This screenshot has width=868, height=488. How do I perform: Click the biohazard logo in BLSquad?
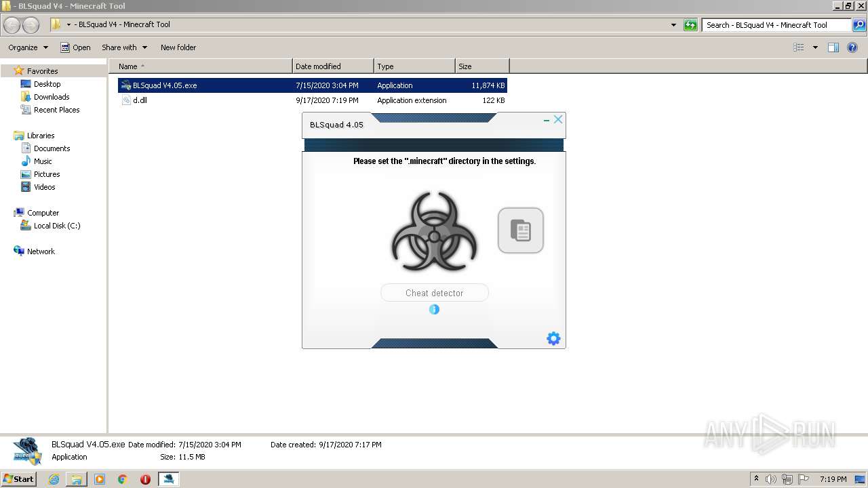coord(434,232)
